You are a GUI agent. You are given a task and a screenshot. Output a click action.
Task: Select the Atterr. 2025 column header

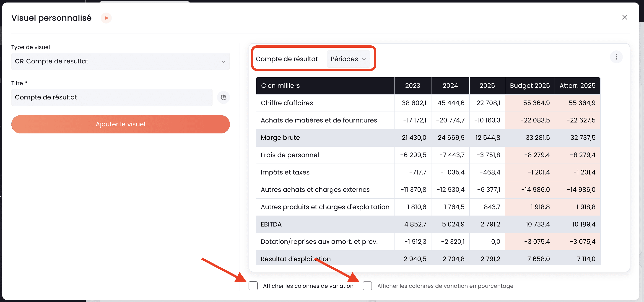[x=577, y=86]
